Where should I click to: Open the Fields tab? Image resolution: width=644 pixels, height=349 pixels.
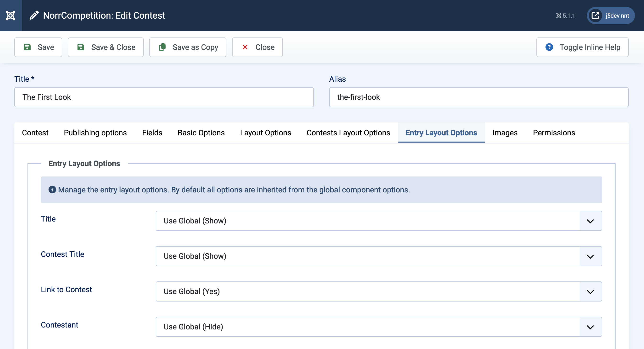152,133
